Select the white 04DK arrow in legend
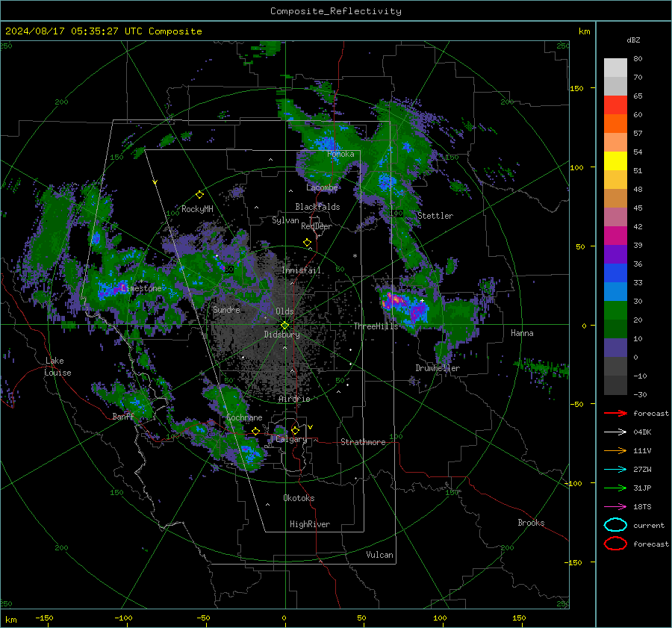Viewport: 672px width, 628px height. pyautogui.click(x=615, y=432)
